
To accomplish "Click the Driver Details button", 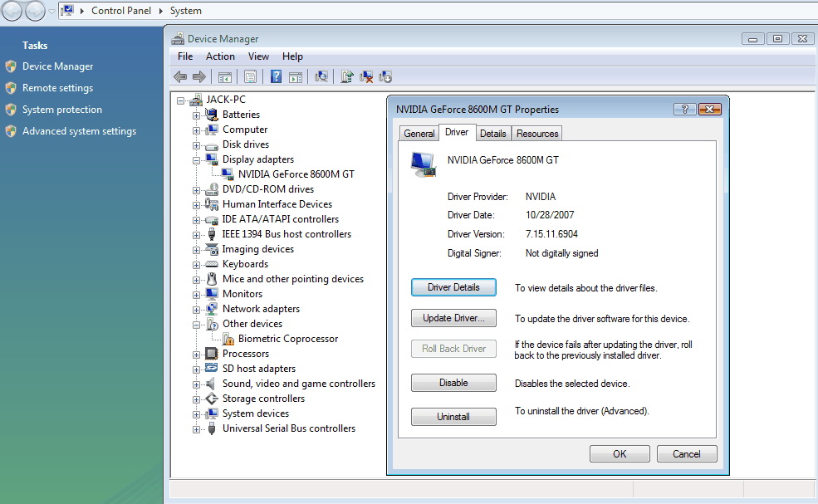I will click(453, 287).
